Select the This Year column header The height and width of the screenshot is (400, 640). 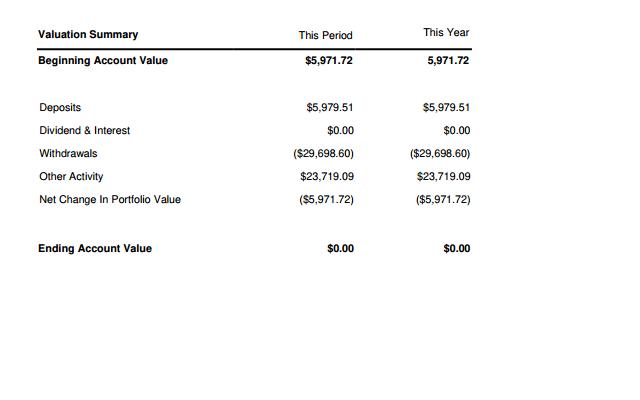point(446,33)
